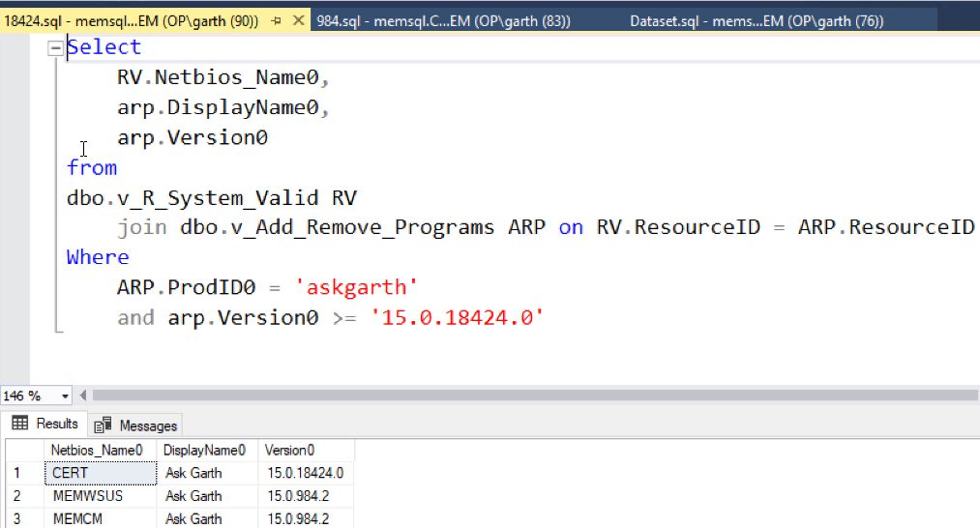Image resolution: width=980 pixels, height=528 pixels.
Task: Click RV.Netbios_Name0 in the select list
Action: [x=218, y=77]
